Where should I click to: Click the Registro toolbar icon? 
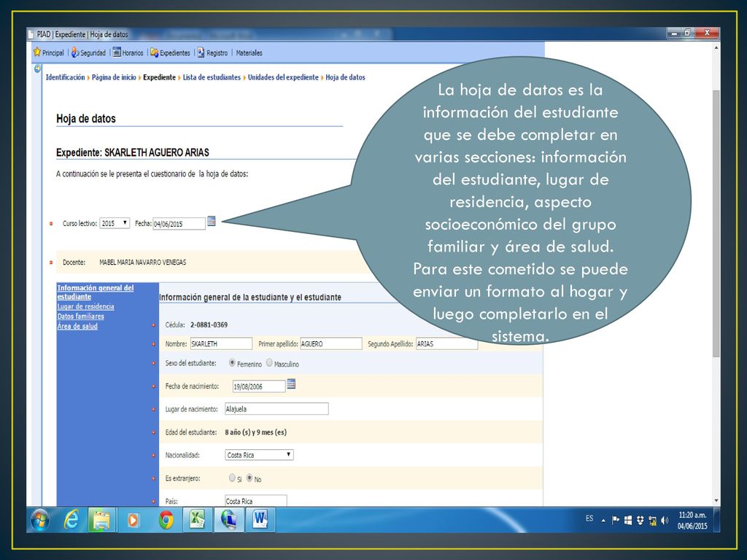[x=201, y=52]
